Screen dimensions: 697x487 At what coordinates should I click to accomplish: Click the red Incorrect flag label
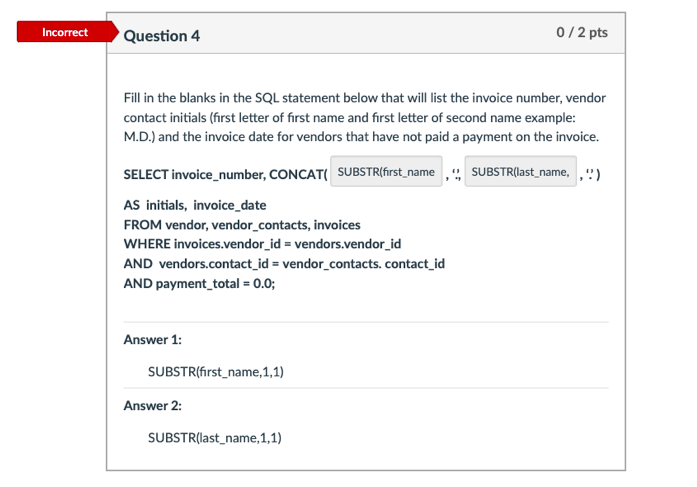pyautogui.click(x=65, y=32)
